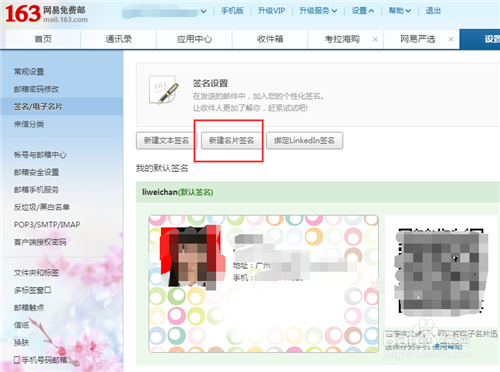Open POP3/SMTP/IMAP settings
The width and height of the screenshot is (500, 372).
click(x=47, y=225)
